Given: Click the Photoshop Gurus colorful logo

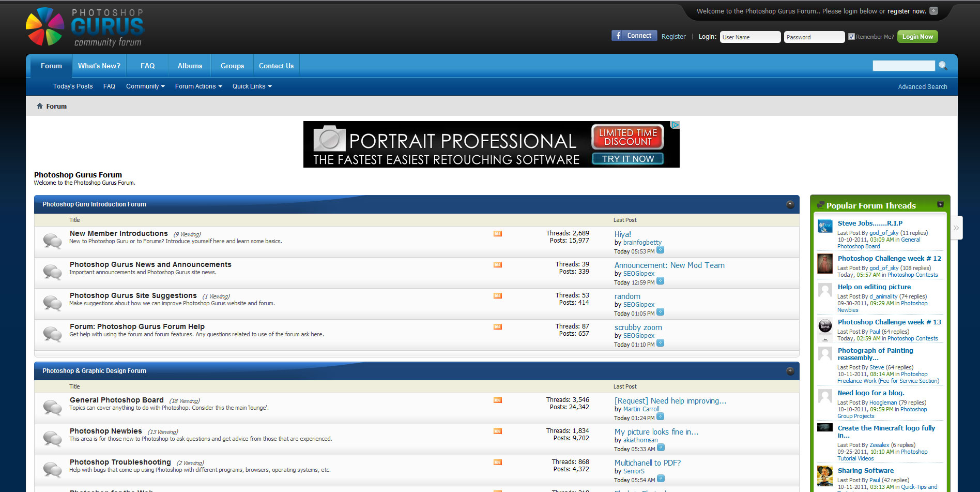Looking at the screenshot, I should (84, 27).
